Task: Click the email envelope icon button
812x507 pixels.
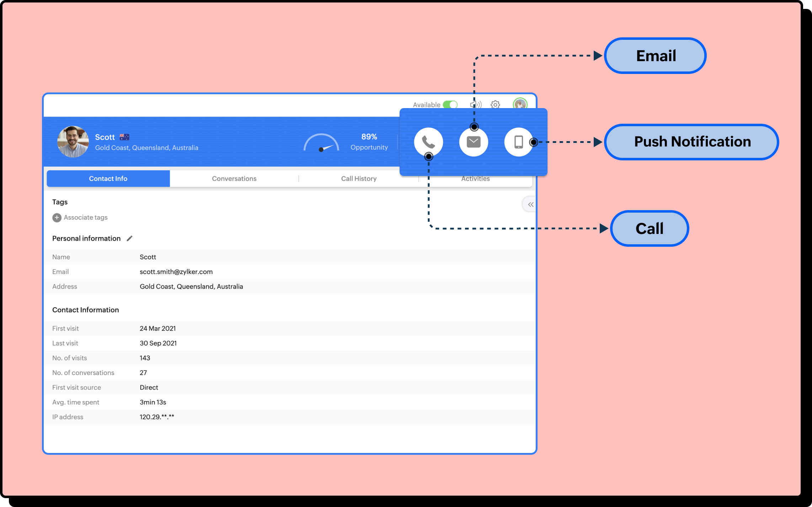Action: tap(473, 142)
